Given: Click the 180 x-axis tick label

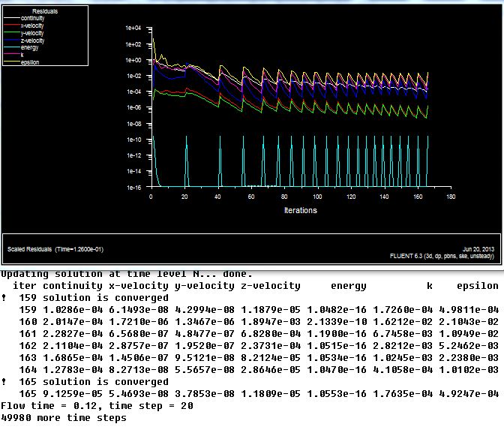Looking at the screenshot, I should coord(451,197).
